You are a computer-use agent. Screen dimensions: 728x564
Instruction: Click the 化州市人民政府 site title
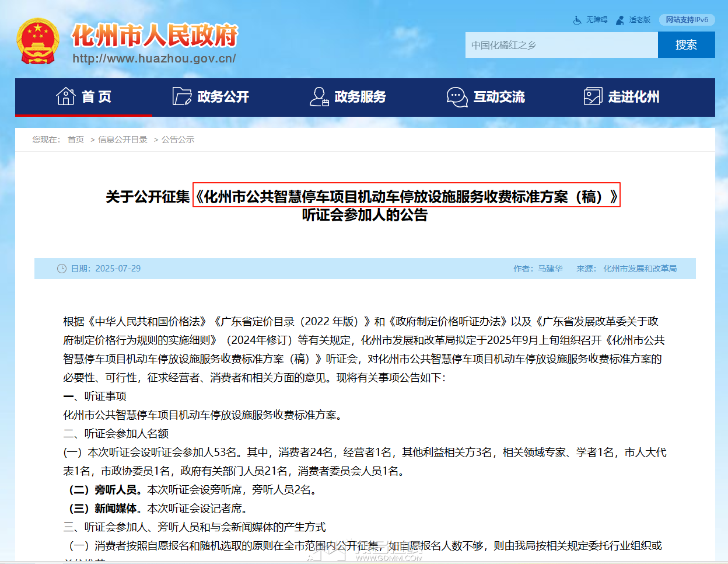(155, 35)
